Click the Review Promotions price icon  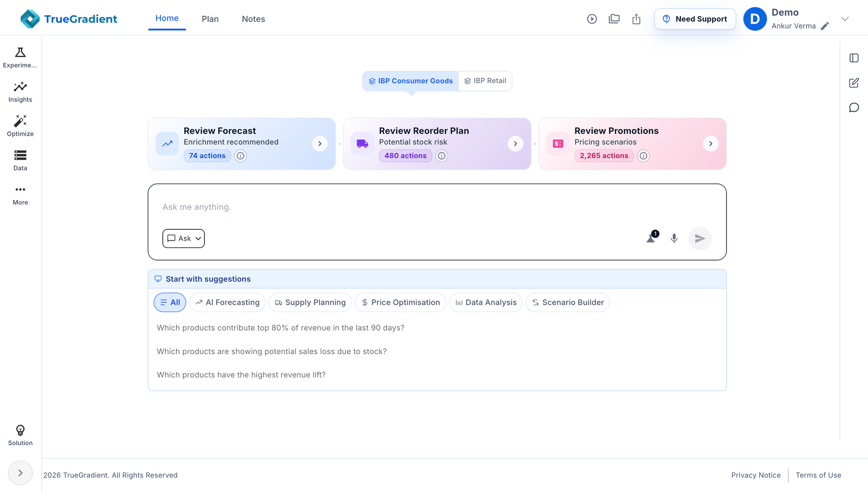coord(558,144)
